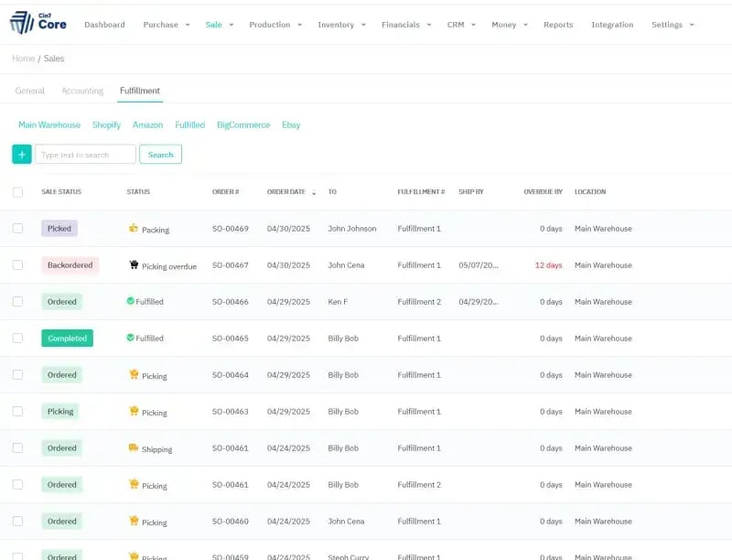Click ship by date for SO-00467

coord(479,265)
